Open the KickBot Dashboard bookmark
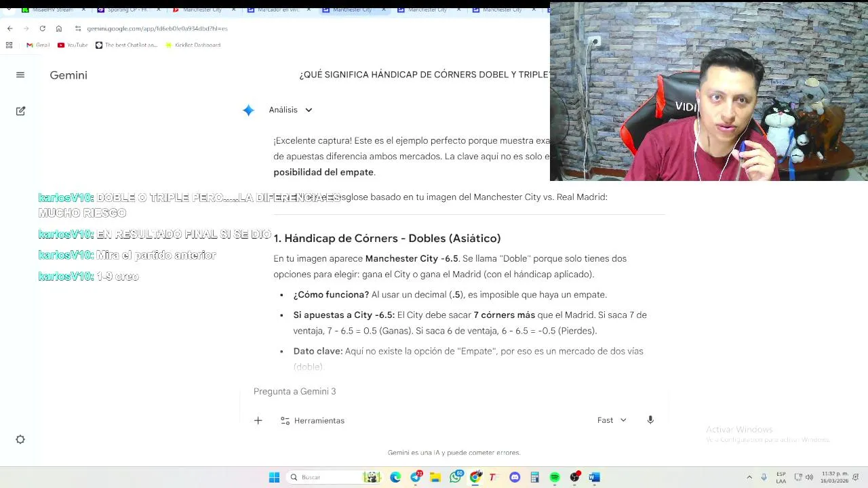 [x=193, y=45]
